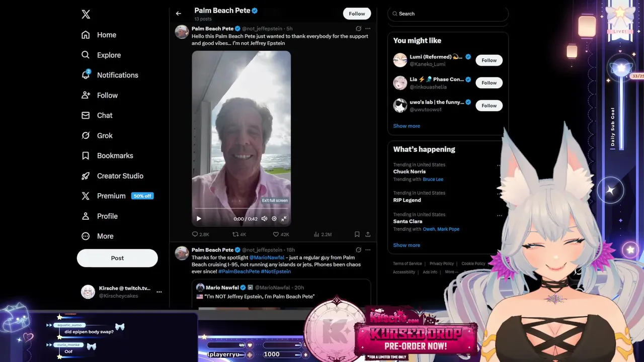This screenshot has width=644, height=362.
Task: Repost the 5h post (4K)
Action: (x=239, y=234)
